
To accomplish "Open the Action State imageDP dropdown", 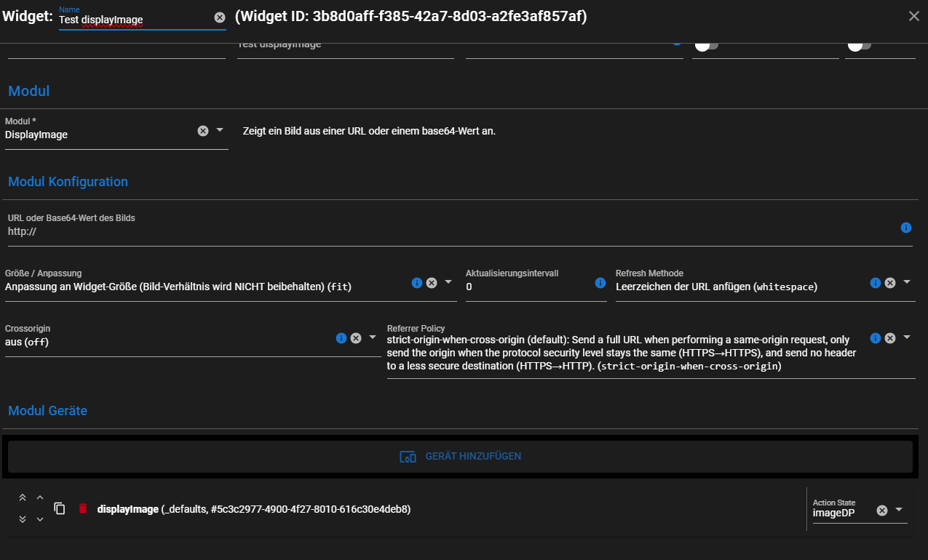I will point(899,510).
